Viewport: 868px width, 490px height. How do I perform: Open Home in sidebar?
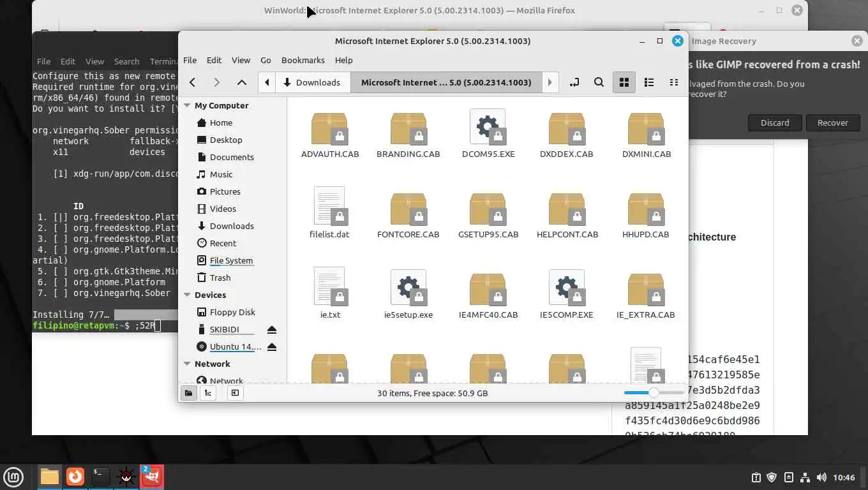click(x=221, y=123)
